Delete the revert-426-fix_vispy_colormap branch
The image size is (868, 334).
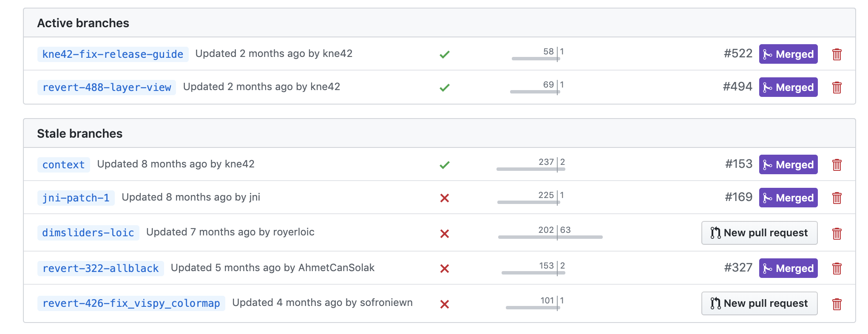[x=837, y=303]
